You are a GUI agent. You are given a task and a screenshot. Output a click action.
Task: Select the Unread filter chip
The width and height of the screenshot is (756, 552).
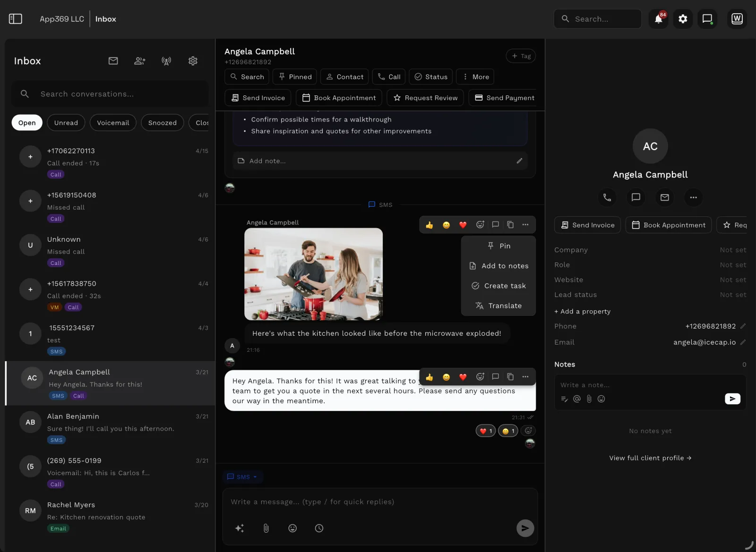pos(66,123)
